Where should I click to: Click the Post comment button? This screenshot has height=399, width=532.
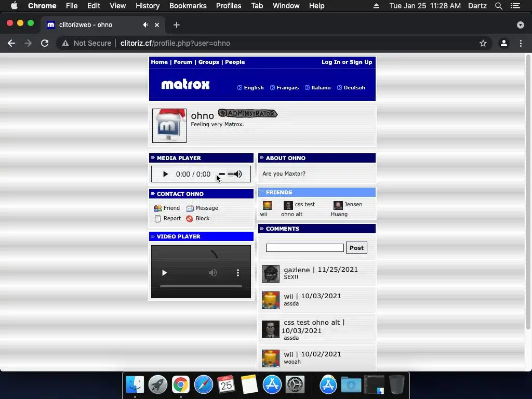(x=356, y=248)
